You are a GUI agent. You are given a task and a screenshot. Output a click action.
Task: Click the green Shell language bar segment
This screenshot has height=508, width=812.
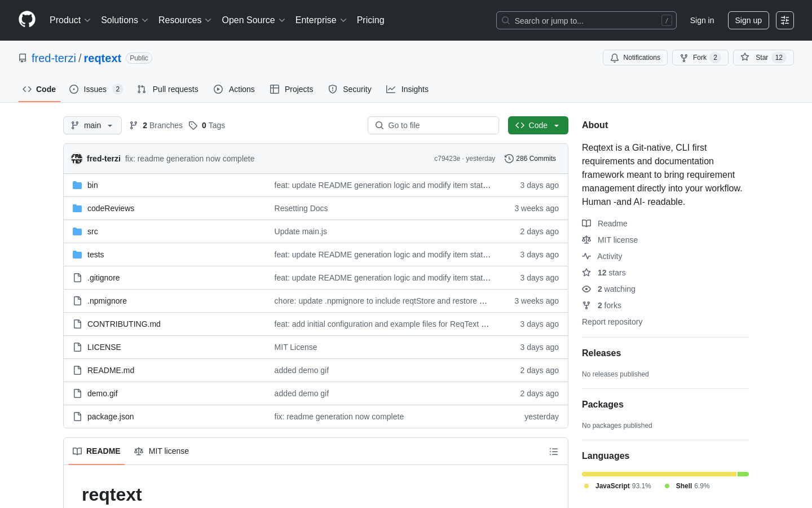[743, 474]
